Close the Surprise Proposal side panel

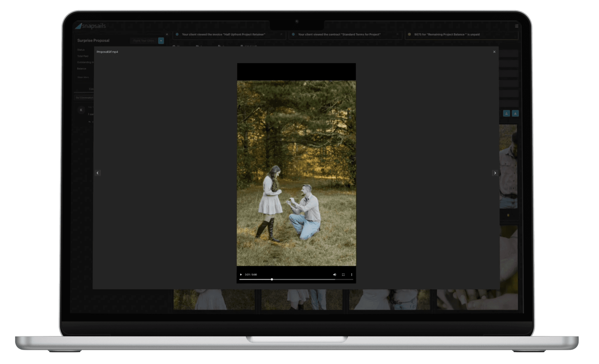(167, 34)
